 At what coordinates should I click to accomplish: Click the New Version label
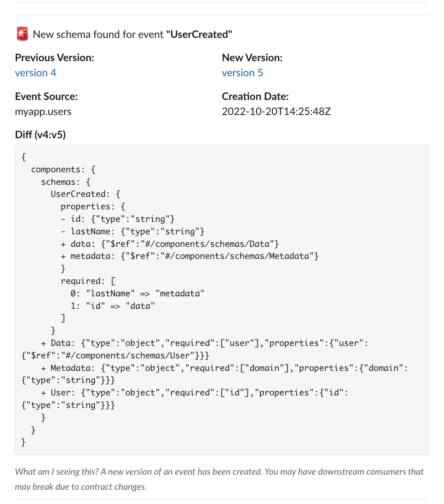(x=252, y=58)
